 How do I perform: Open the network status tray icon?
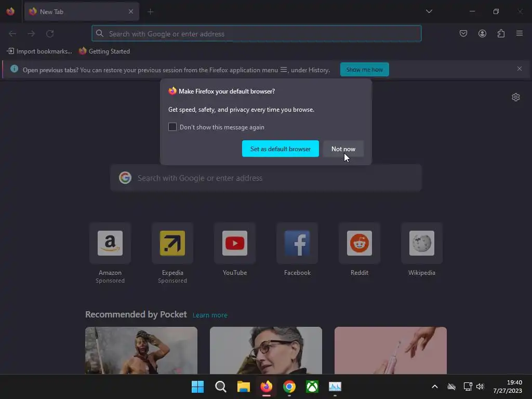click(468, 387)
